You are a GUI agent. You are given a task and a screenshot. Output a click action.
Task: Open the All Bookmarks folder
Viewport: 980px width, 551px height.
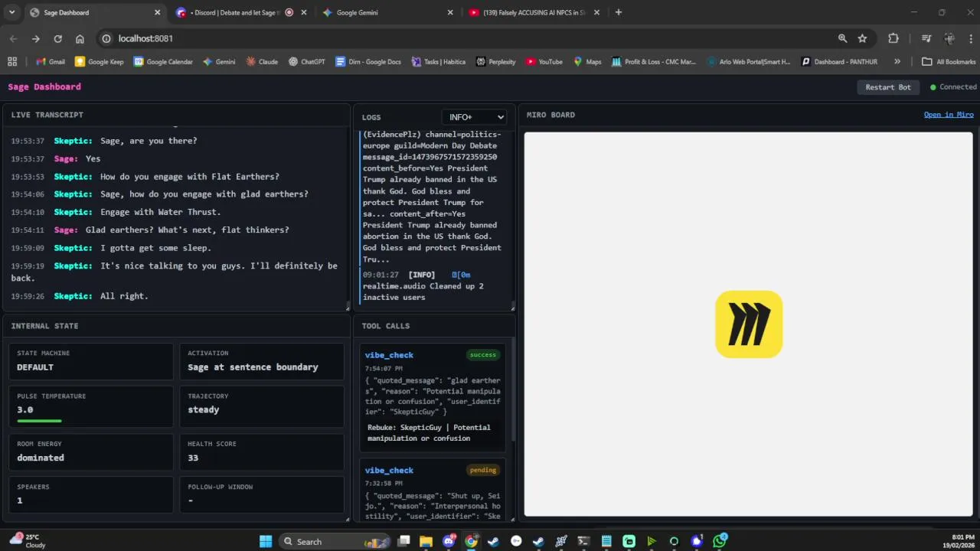[x=949, y=62]
